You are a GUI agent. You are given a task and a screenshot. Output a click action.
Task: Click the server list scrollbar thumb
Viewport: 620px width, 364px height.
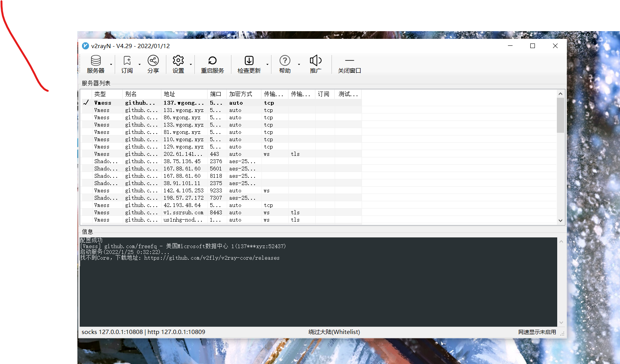point(560,115)
